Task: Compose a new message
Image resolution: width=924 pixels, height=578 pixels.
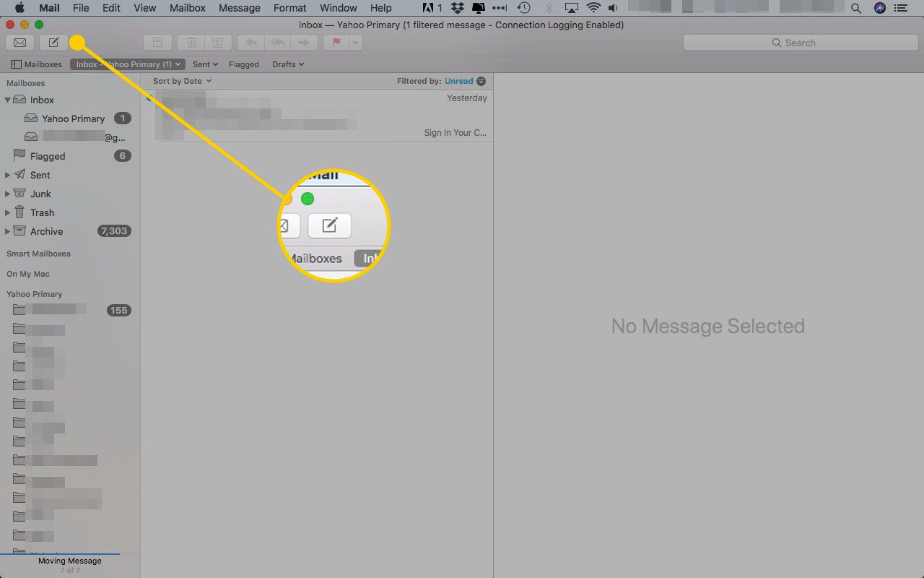Action: tap(53, 43)
